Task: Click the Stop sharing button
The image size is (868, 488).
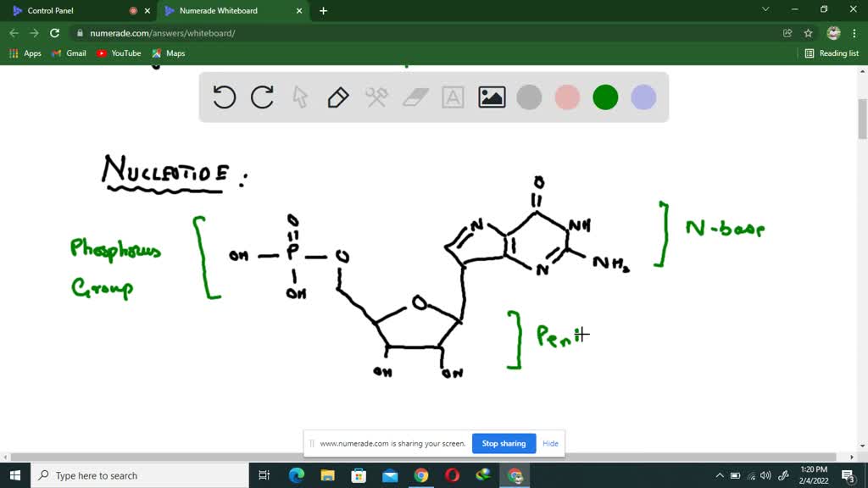Action: coord(504,443)
